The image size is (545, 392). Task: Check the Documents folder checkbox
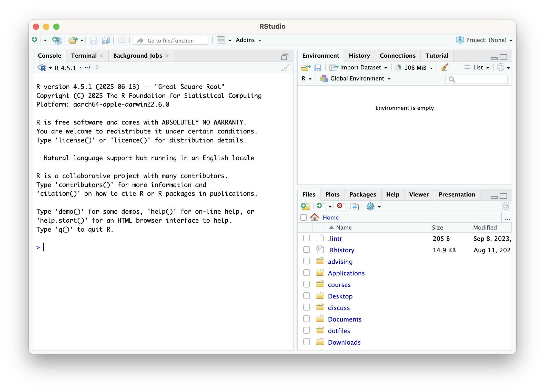click(306, 319)
